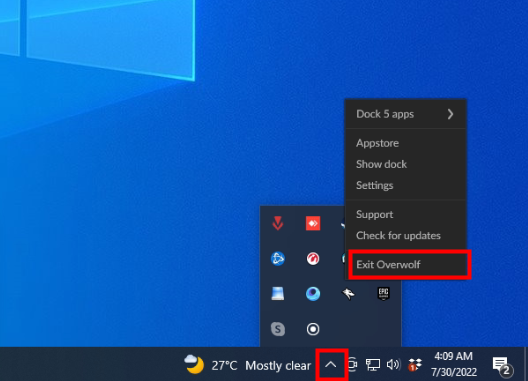Click the blue Bluetooth-style tray icon
This screenshot has height=381, width=528.
(278, 258)
